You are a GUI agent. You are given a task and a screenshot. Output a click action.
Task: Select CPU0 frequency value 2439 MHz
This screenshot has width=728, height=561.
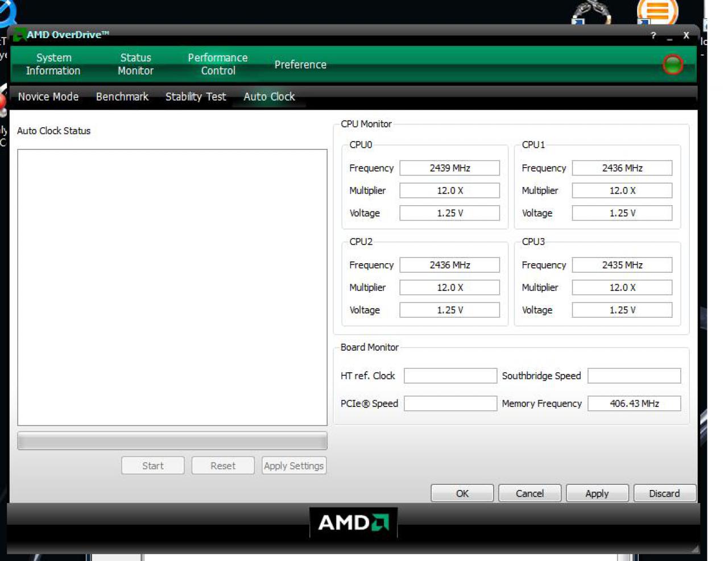point(450,168)
